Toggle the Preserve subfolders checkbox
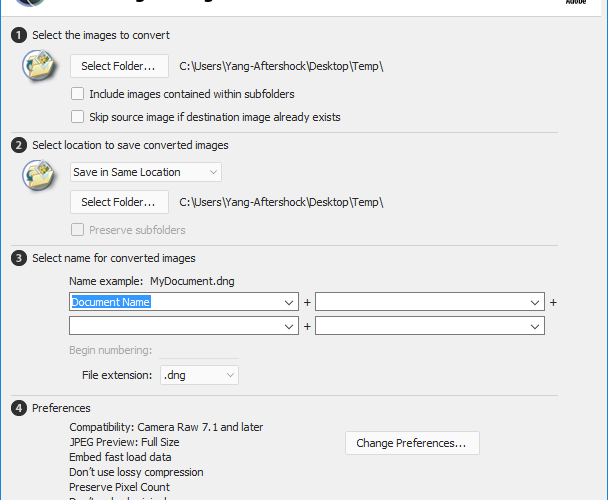 pos(78,230)
